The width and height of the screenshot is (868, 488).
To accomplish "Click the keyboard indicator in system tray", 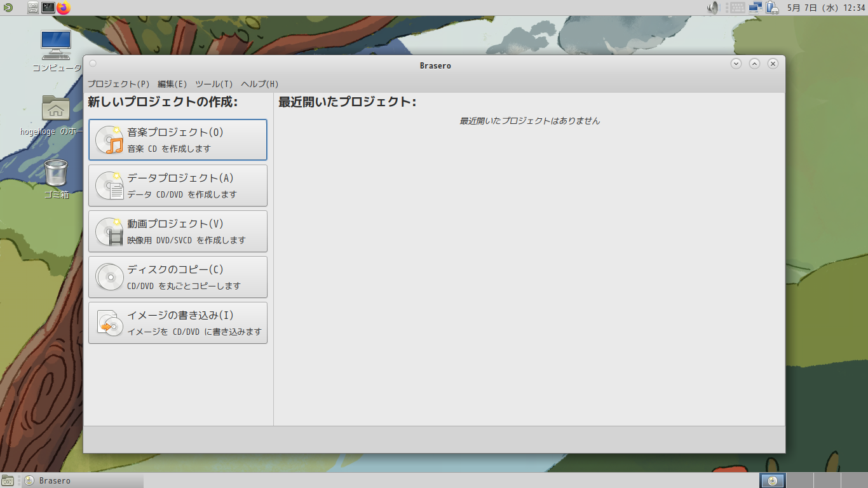I will coord(738,8).
